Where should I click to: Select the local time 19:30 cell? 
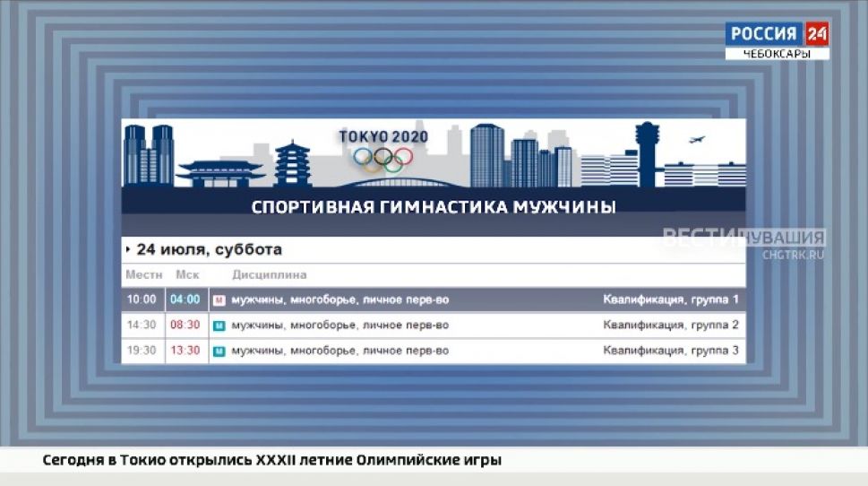coord(142,351)
